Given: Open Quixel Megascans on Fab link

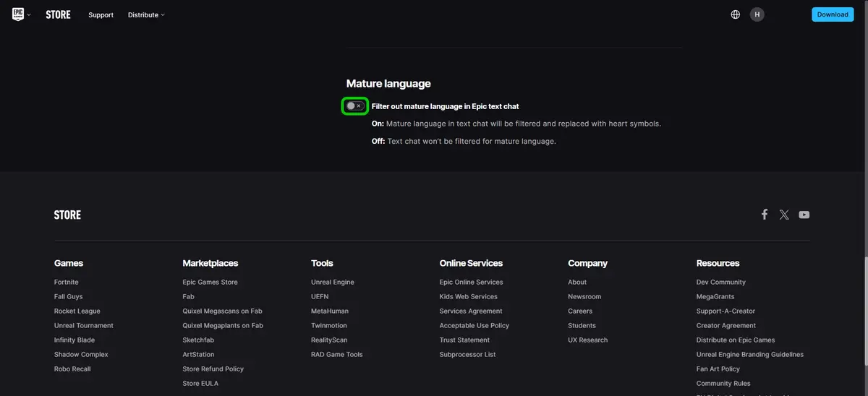Looking at the screenshot, I should [222, 311].
